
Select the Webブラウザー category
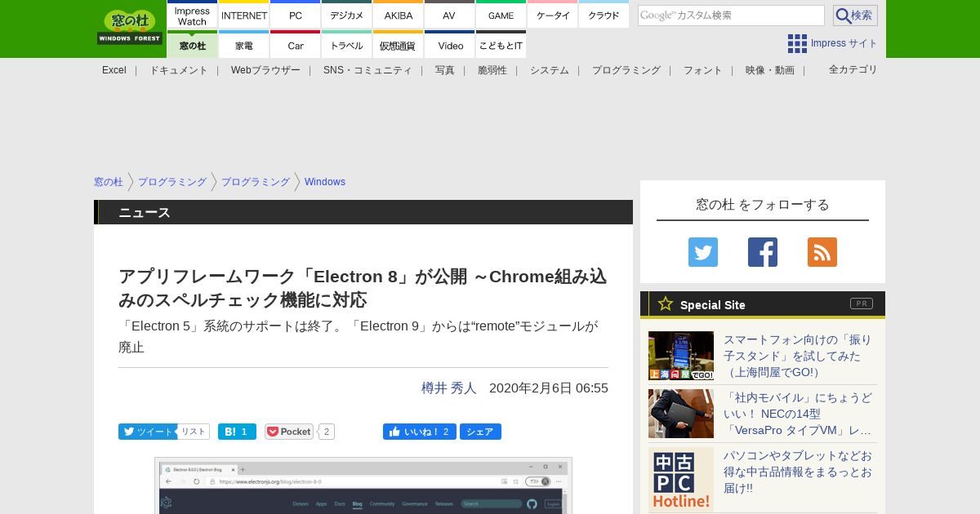(265, 70)
